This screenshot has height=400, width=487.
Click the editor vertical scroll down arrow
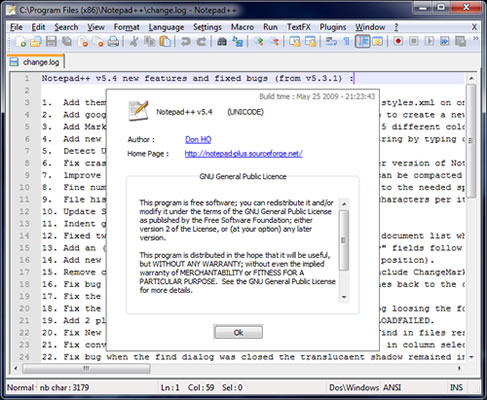pos(471,357)
